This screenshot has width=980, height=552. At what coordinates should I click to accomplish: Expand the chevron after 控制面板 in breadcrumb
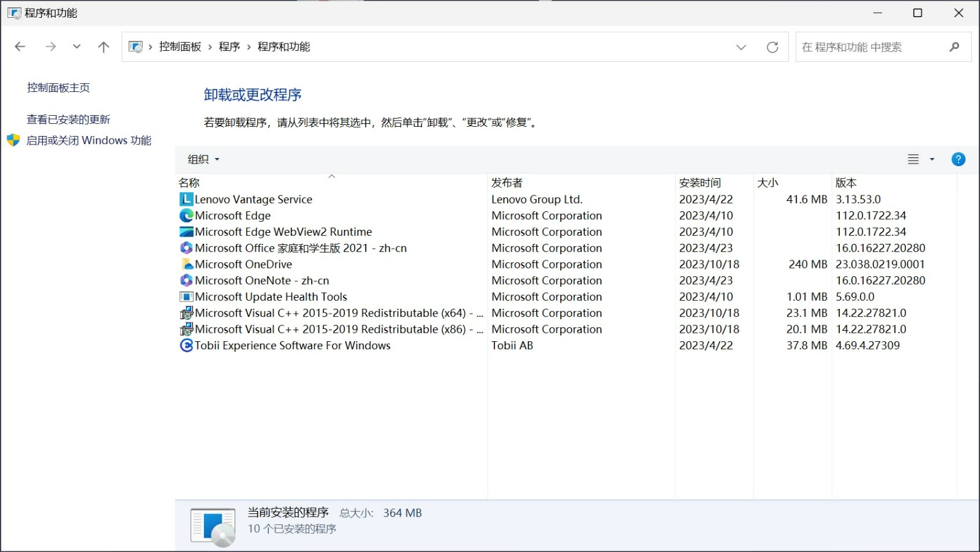pos(210,47)
